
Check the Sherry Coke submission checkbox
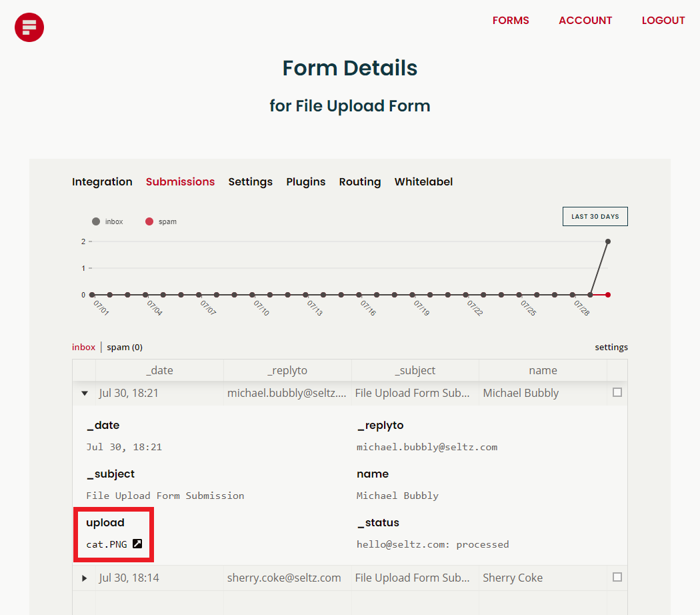click(x=617, y=577)
